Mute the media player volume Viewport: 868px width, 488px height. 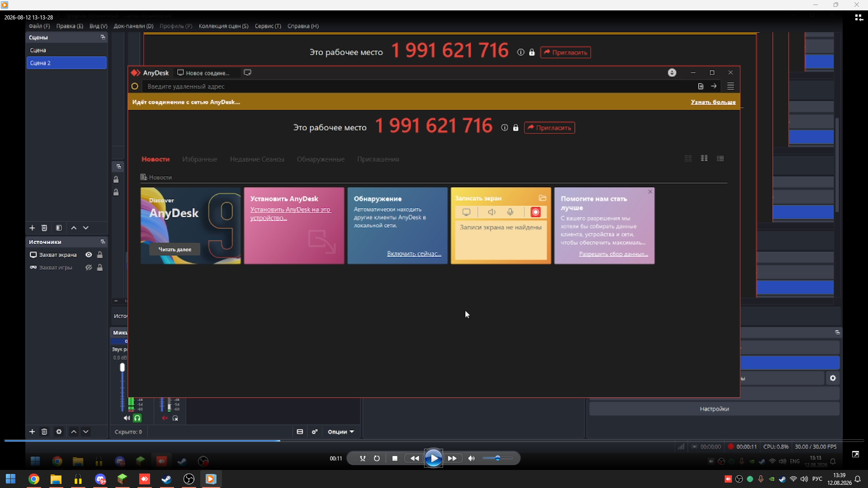coord(472,459)
